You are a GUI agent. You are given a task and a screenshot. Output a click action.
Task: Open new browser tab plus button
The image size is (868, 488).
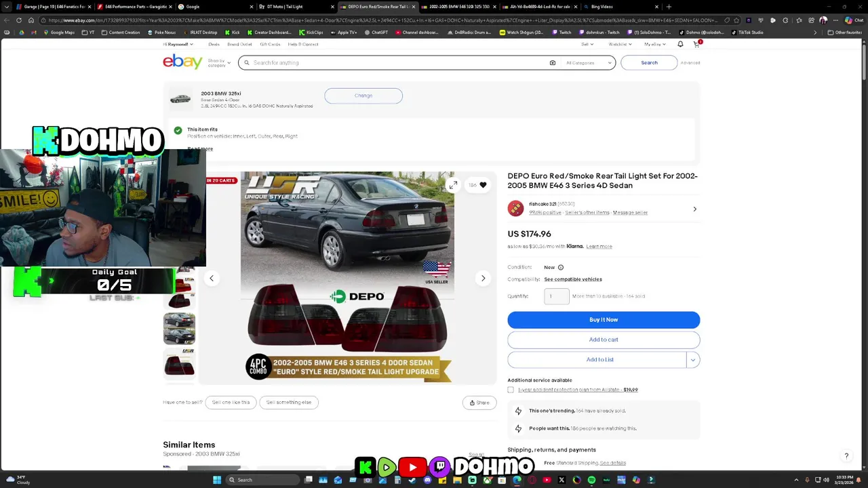point(669,7)
